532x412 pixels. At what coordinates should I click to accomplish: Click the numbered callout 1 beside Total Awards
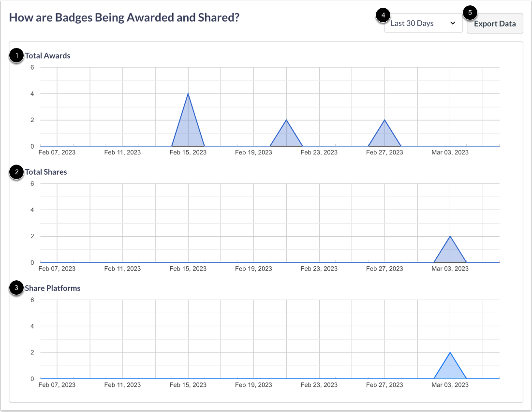[15, 56]
